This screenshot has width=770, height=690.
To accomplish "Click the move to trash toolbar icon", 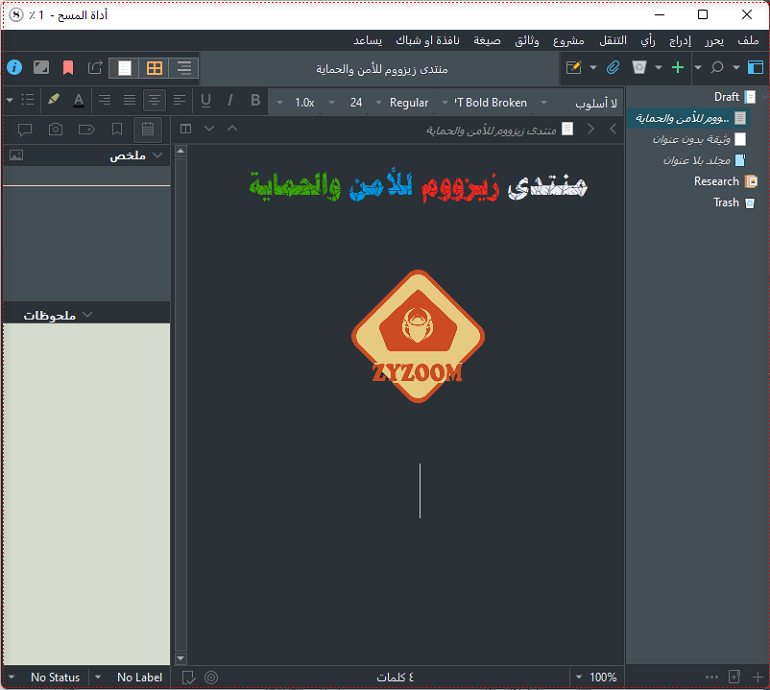I will pyautogui.click(x=639, y=67).
